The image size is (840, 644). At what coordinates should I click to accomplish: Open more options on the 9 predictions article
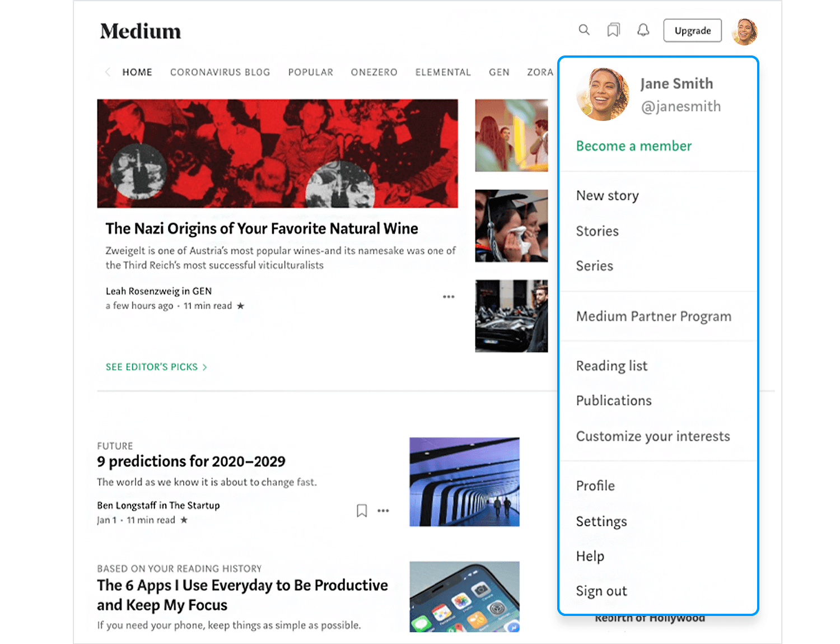pyautogui.click(x=384, y=510)
